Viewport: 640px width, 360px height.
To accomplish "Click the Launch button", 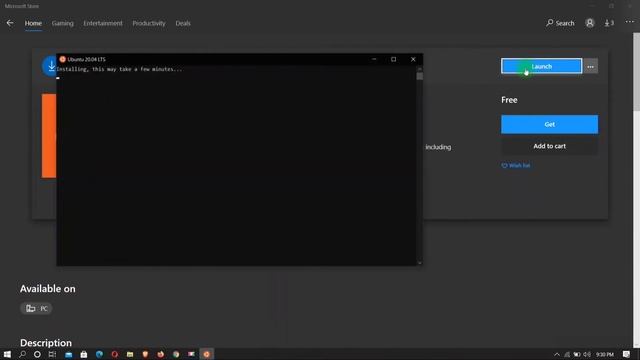I will (541, 66).
